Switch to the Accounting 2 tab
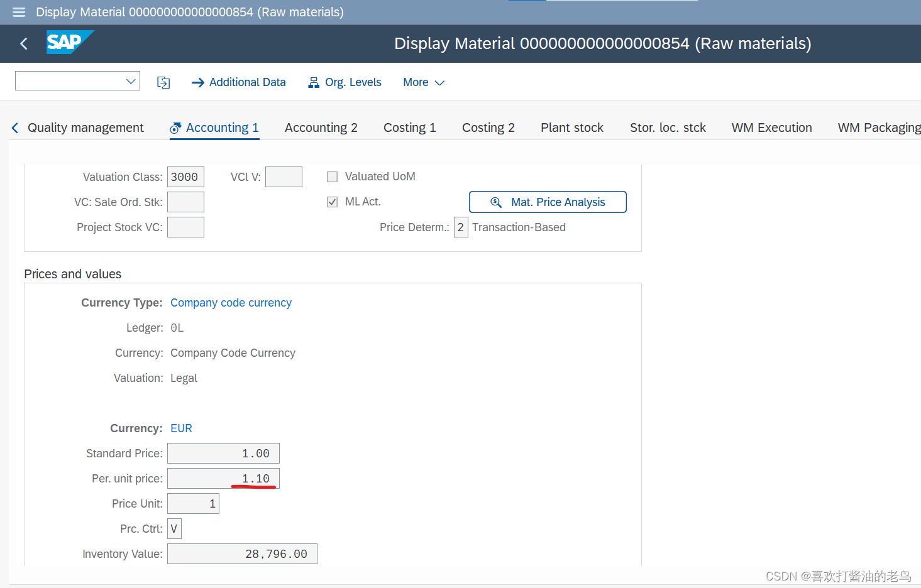Image resolution: width=921 pixels, height=588 pixels. (x=321, y=127)
